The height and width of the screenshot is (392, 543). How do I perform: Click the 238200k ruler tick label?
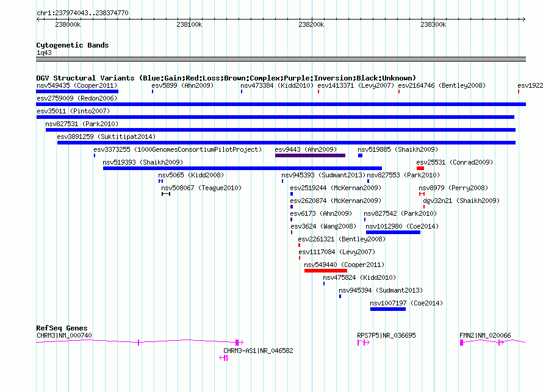[x=311, y=24]
